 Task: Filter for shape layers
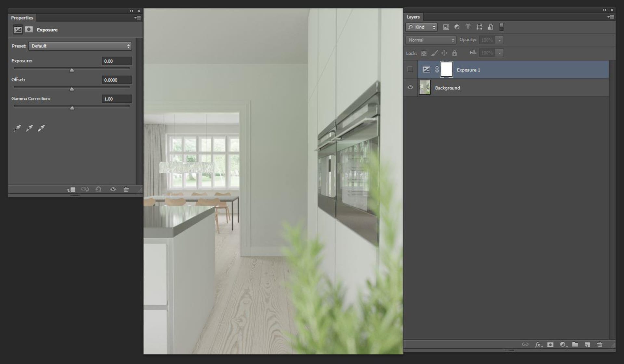pyautogui.click(x=479, y=27)
